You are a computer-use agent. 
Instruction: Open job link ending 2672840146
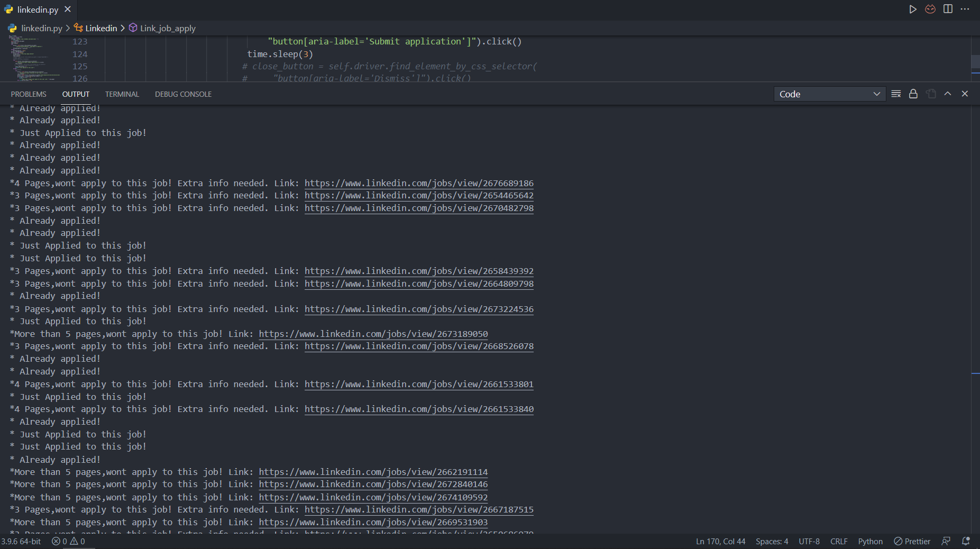[x=373, y=484]
